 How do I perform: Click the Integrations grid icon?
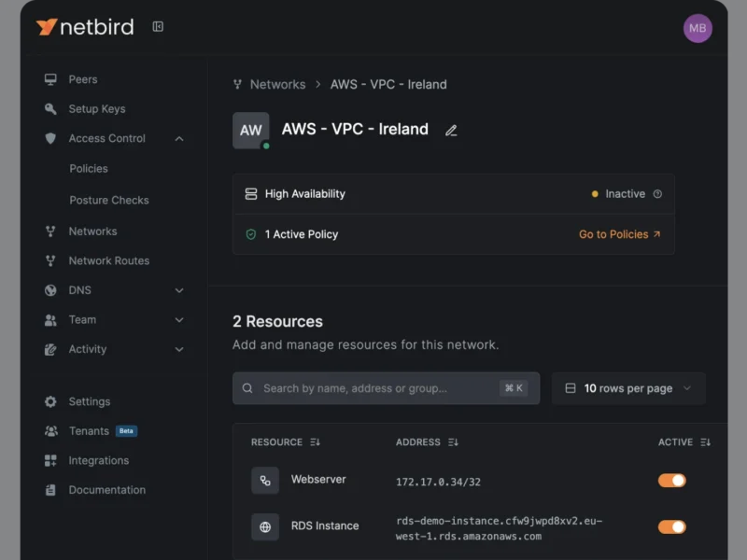[x=50, y=460]
